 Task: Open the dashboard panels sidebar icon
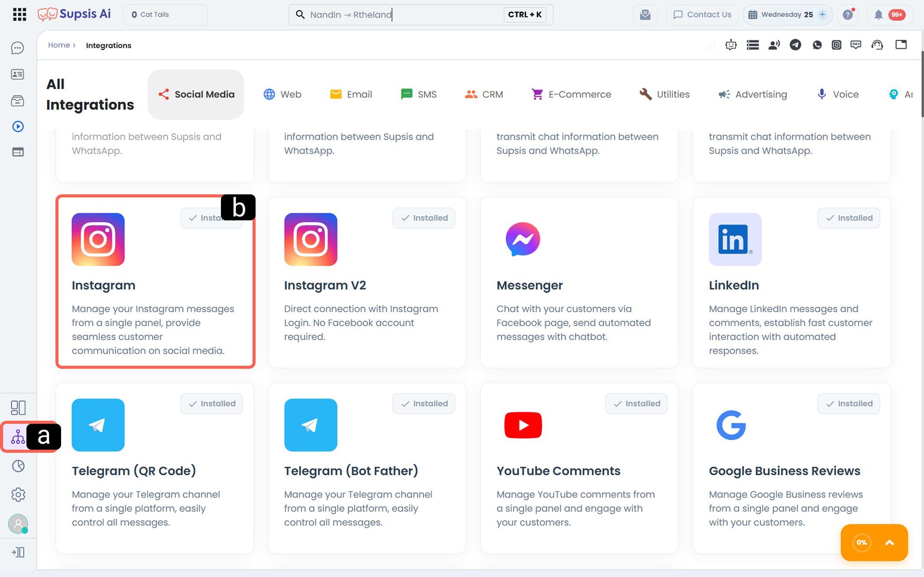tap(18, 407)
